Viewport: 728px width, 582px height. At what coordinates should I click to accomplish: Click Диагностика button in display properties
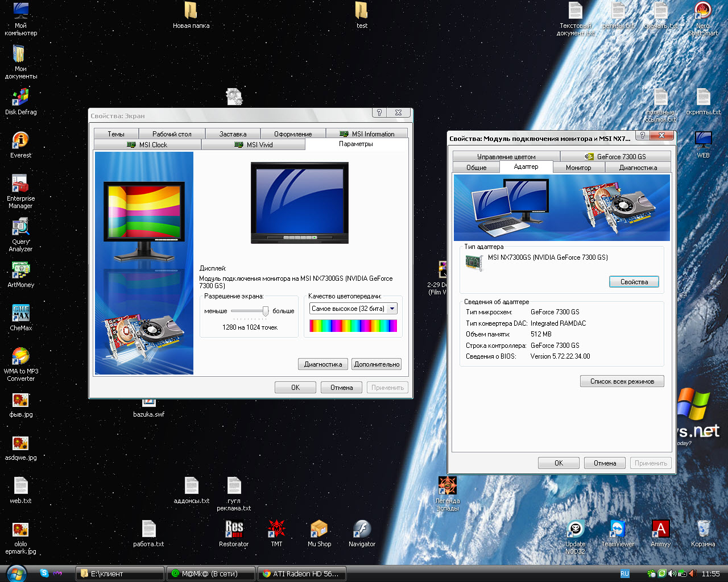(x=323, y=364)
